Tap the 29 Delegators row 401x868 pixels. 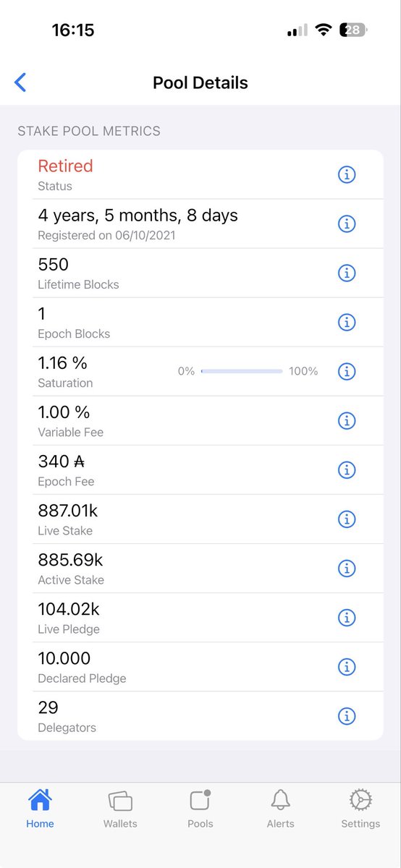(x=200, y=715)
